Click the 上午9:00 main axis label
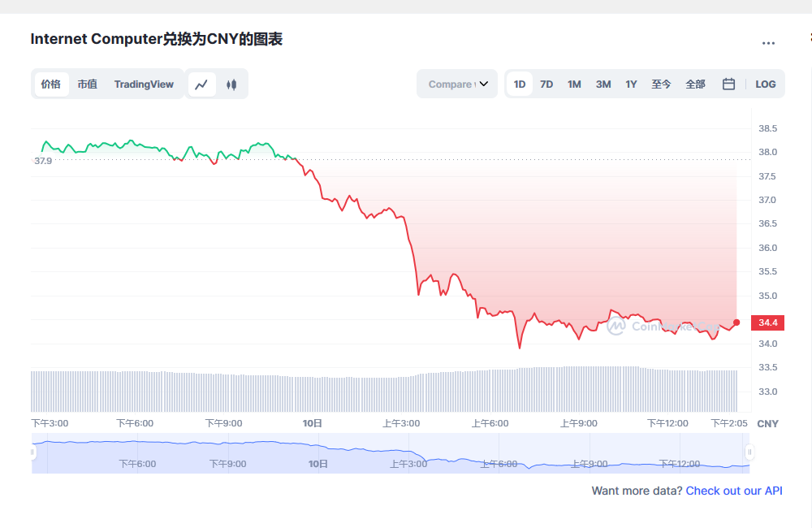The width and height of the screenshot is (812, 528). click(x=578, y=423)
